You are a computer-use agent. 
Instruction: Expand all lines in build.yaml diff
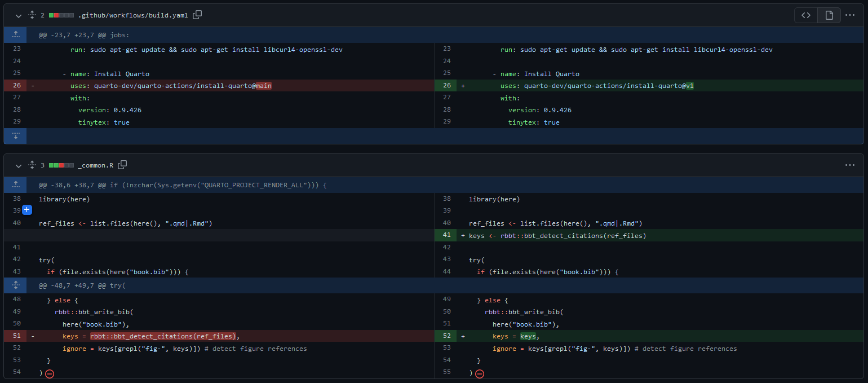pos(32,15)
